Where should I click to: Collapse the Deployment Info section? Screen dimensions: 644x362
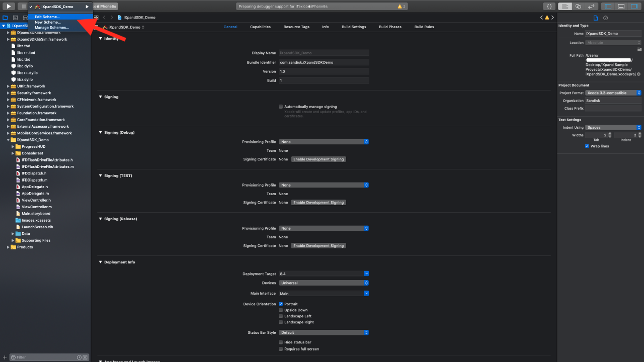pyautogui.click(x=100, y=262)
